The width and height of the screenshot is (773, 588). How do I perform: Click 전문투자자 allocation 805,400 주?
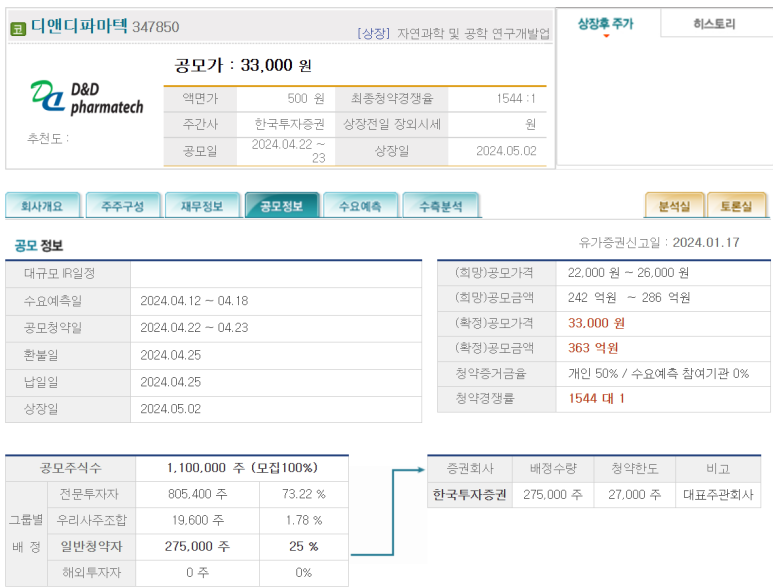197,494
